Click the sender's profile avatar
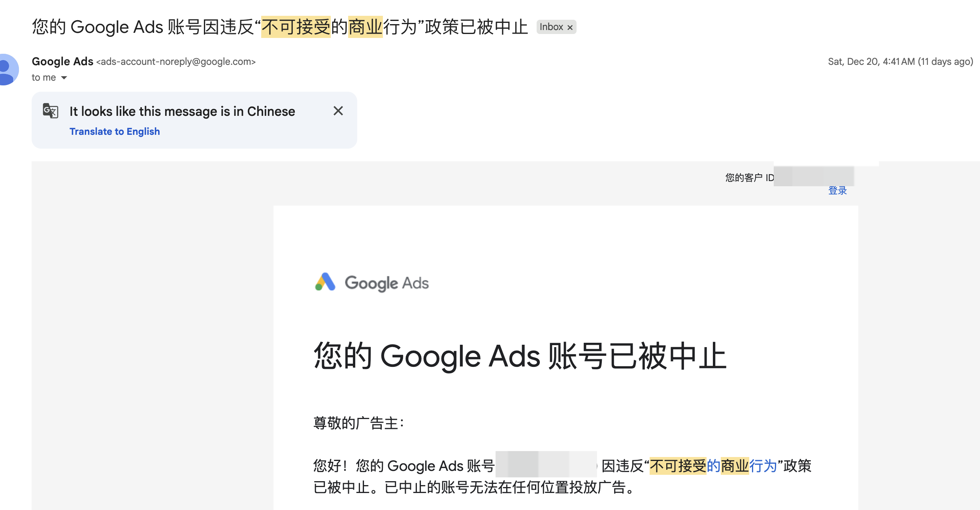Image resolution: width=980 pixels, height=510 pixels. click(7, 69)
